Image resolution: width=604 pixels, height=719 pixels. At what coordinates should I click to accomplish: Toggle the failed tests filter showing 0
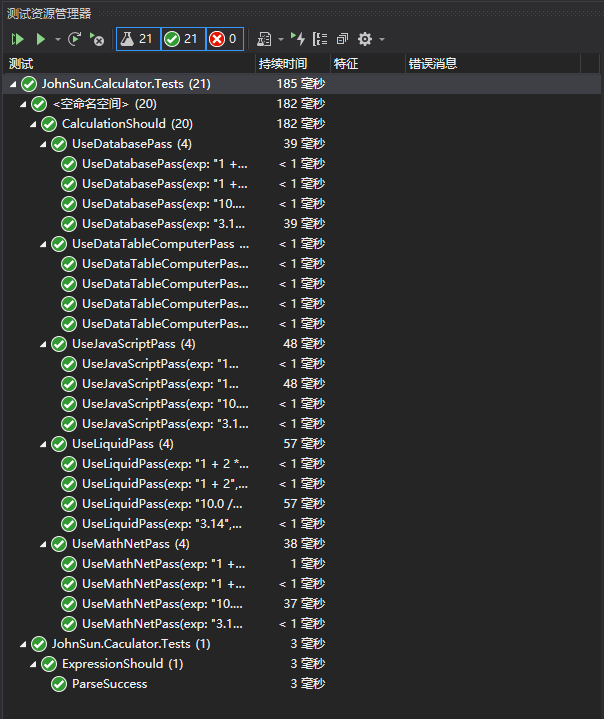point(225,39)
